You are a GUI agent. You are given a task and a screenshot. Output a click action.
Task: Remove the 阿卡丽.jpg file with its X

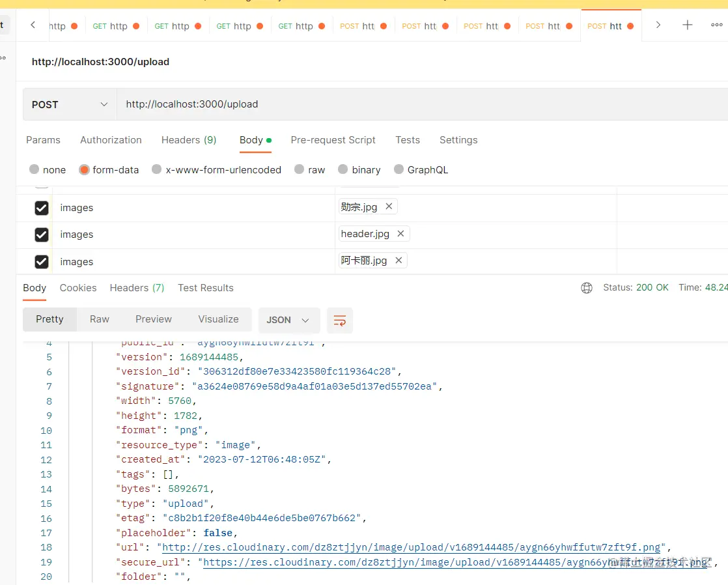click(399, 261)
